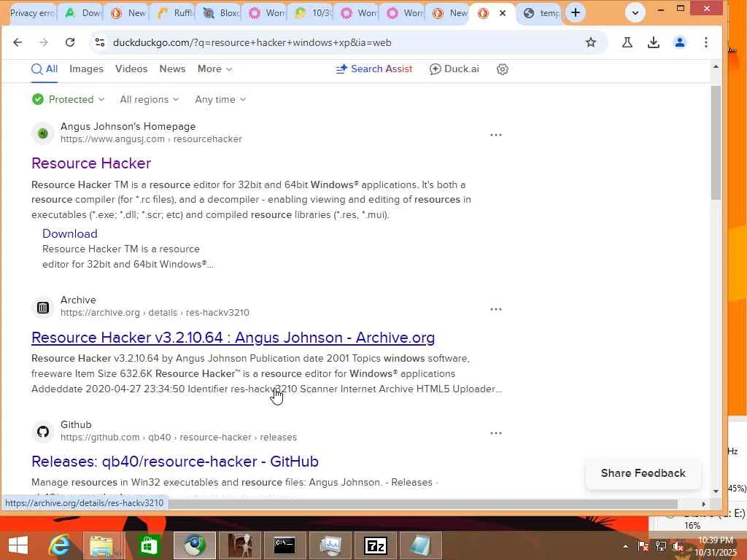Expand the More search categories

215,69
